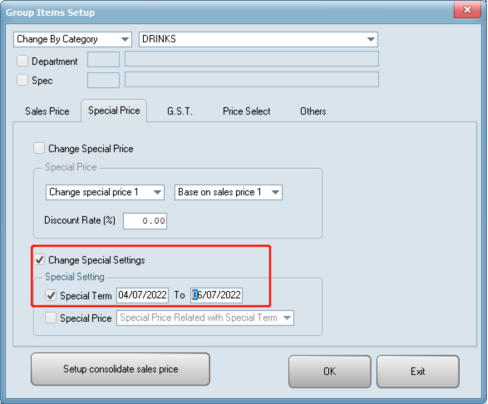Open the Change special price 1 dropdown
This screenshot has width=488, height=404.
point(105,192)
